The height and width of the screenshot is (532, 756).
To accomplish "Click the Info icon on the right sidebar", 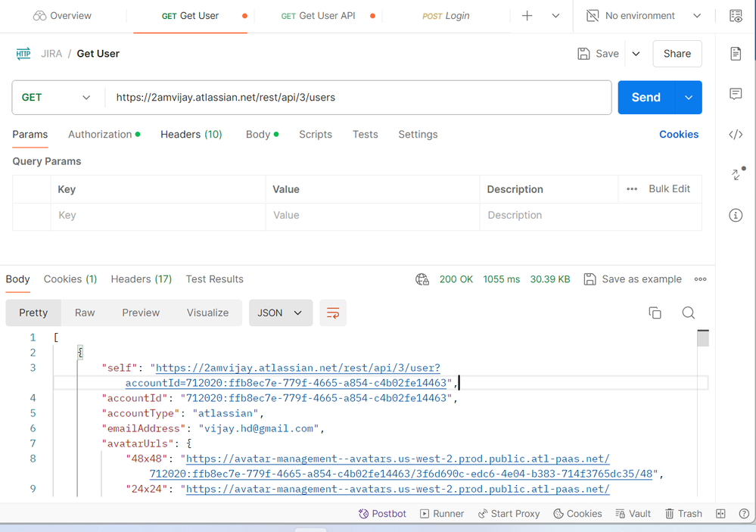I will point(735,215).
